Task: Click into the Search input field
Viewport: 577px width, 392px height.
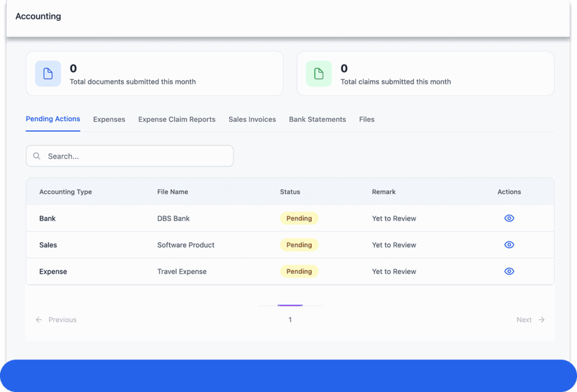Action: tap(135, 156)
